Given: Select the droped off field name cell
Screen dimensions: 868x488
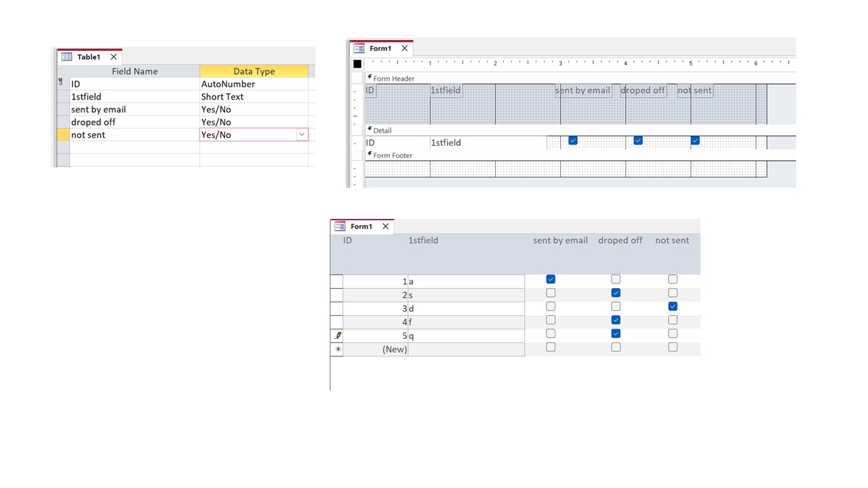Looking at the screenshot, I should click(x=94, y=122).
